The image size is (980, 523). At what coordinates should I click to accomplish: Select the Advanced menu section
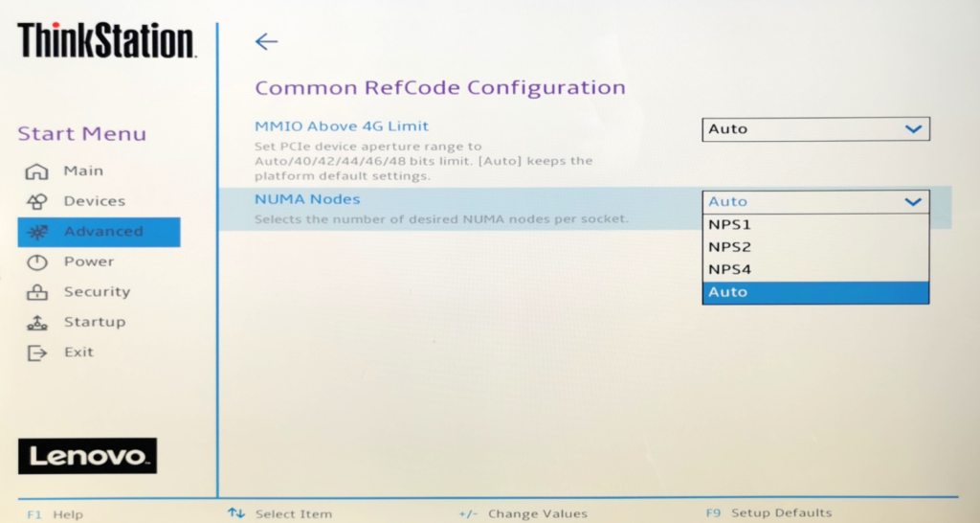click(99, 232)
